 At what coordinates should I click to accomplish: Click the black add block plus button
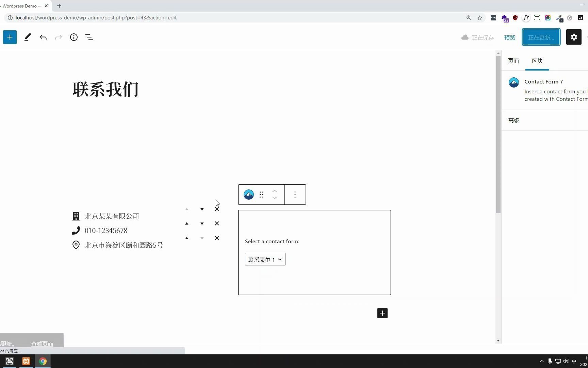tap(382, 313)
